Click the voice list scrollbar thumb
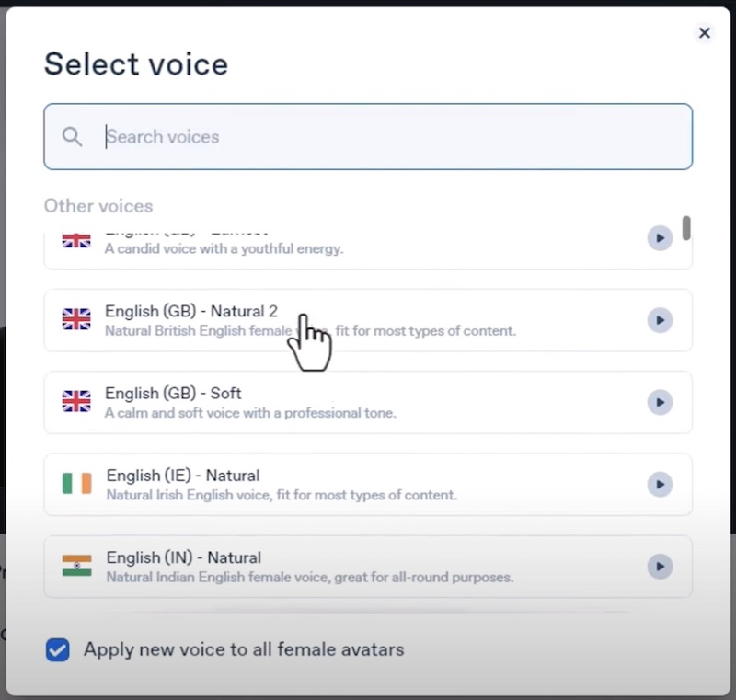 (686, 227)
